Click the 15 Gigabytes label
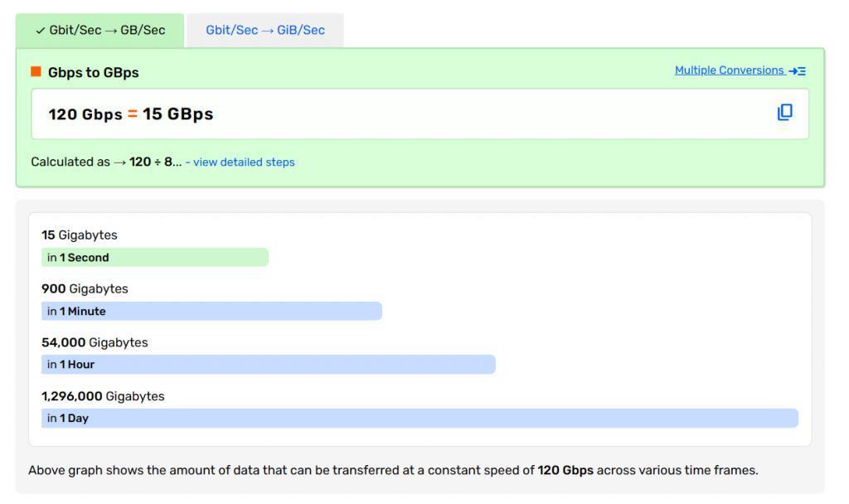Image resolution: width=849 pixels, height=504 pixels. pyautogui.click(x=80, y=235)
